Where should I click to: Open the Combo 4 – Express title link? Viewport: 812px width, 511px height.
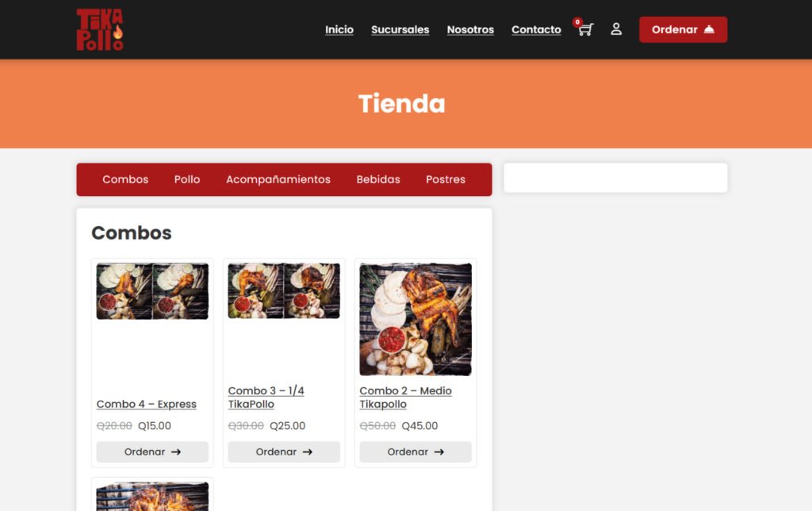coord(147,404)
